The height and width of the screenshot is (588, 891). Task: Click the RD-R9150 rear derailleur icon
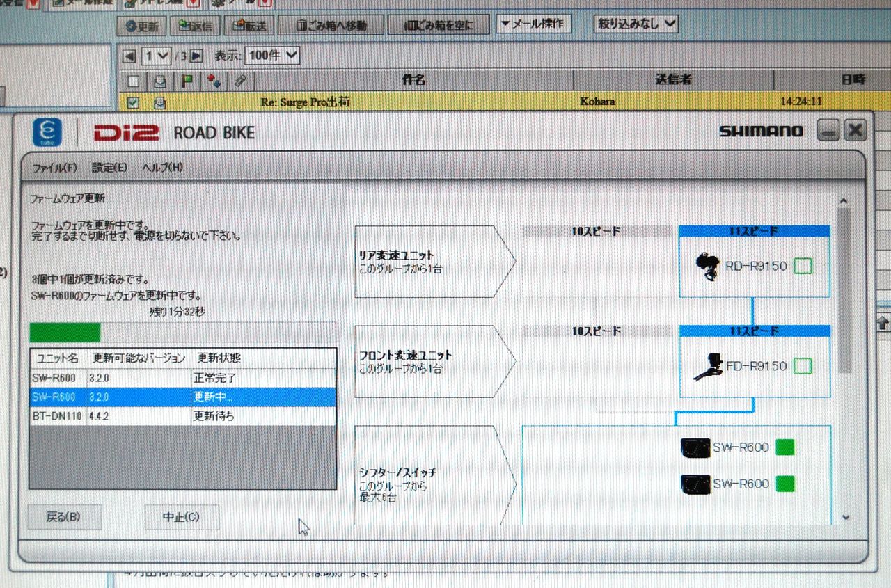(709, 267)
